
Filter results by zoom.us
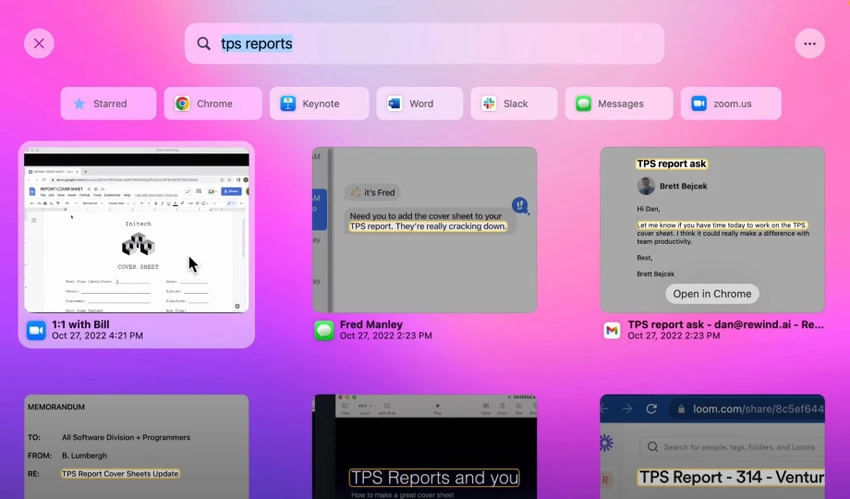click(x=731, y=103)
